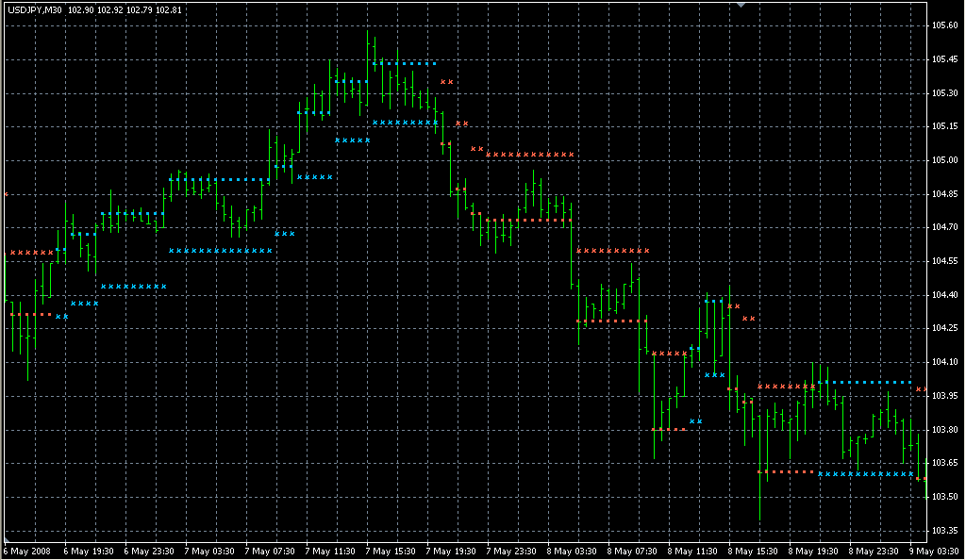Select the 104.55 price scale label

(x=944, y=261)
